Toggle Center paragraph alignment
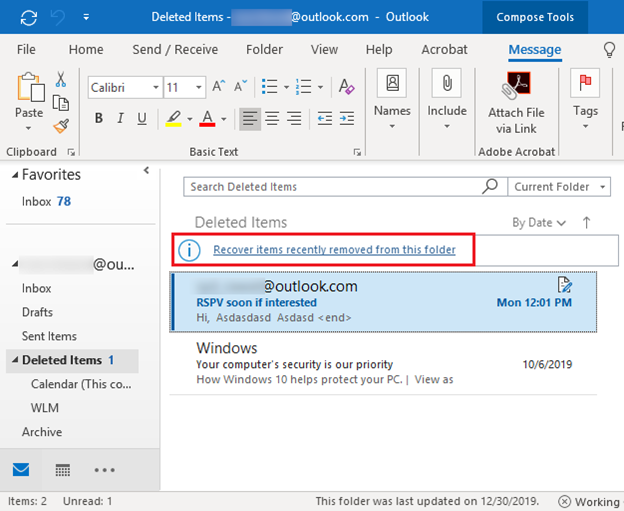 pyautogui.click(x=272, y=119)
